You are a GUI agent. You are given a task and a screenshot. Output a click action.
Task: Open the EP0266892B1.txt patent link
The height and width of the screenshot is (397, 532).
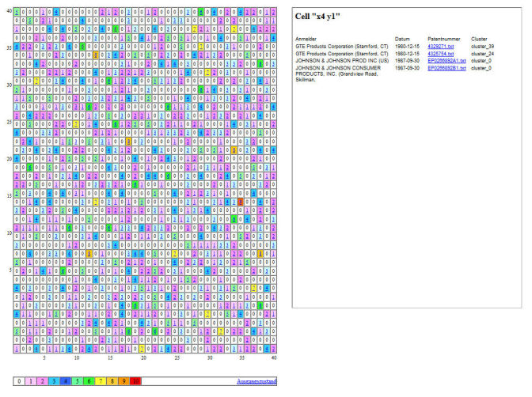446,68
